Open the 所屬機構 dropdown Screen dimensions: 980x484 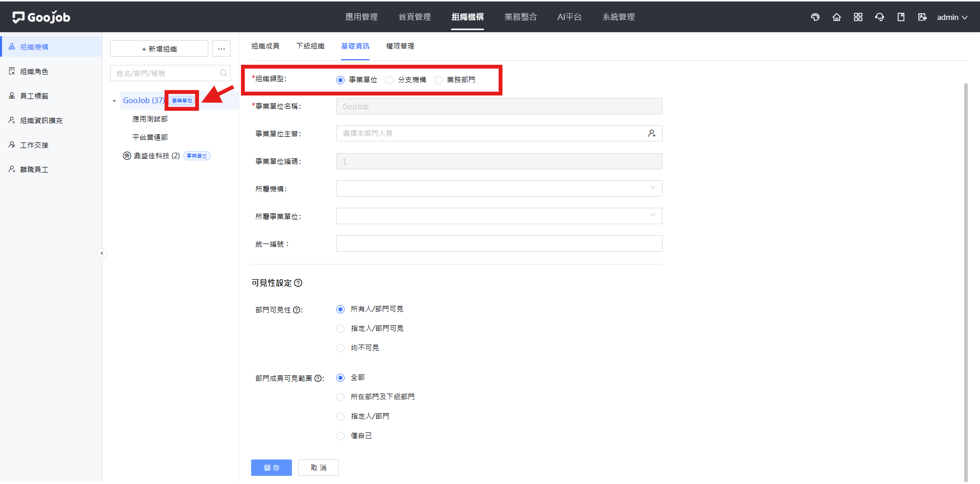pos(499,188)
